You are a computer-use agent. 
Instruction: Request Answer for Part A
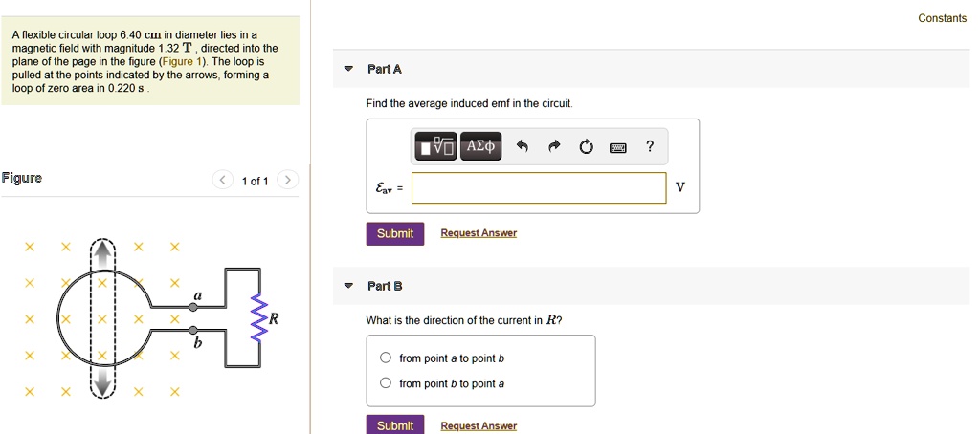click(478, 233)
